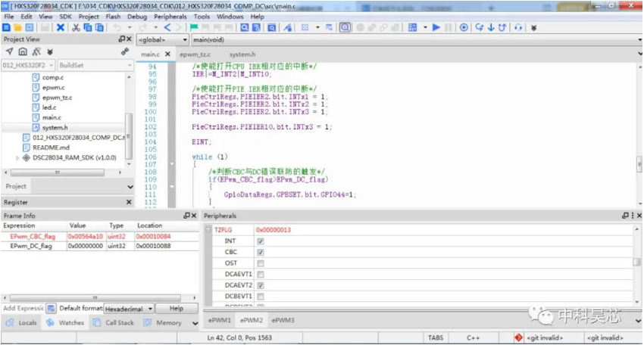Expand the DSC28034_RAM_SDK tree node
The height and width of the screenshot is (345, 644).
click(x=17, y=157)
